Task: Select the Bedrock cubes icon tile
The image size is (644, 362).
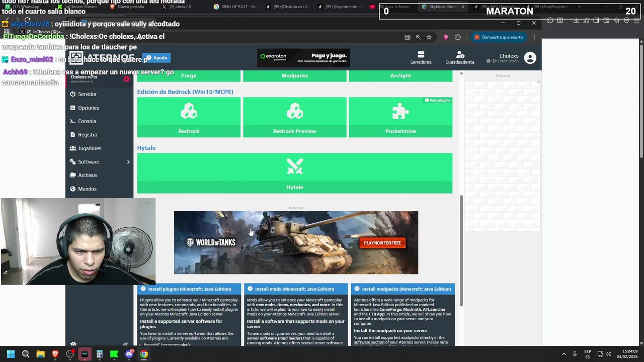Action: click(189, 117)
